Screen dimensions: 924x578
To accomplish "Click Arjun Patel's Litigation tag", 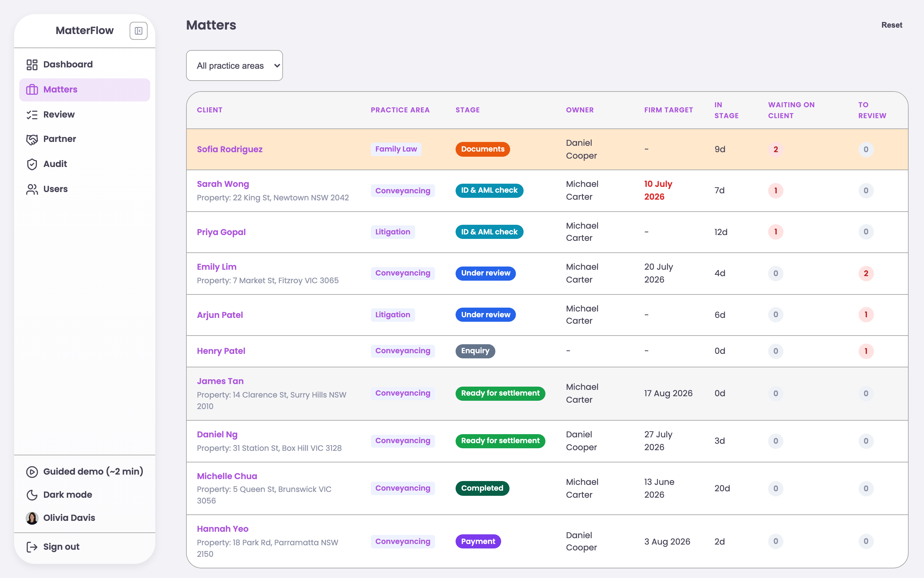I will click(392, 315).
